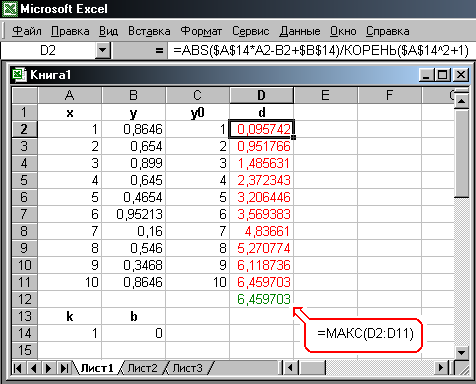Select row 12 header
This screenshot has width=476, height=384.
click(x=25, y=299)
